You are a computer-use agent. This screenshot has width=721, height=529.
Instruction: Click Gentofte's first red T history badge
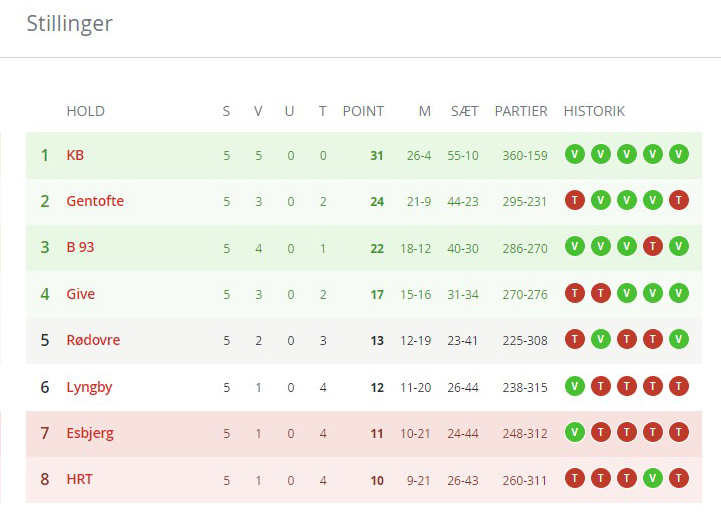point(575,200)
